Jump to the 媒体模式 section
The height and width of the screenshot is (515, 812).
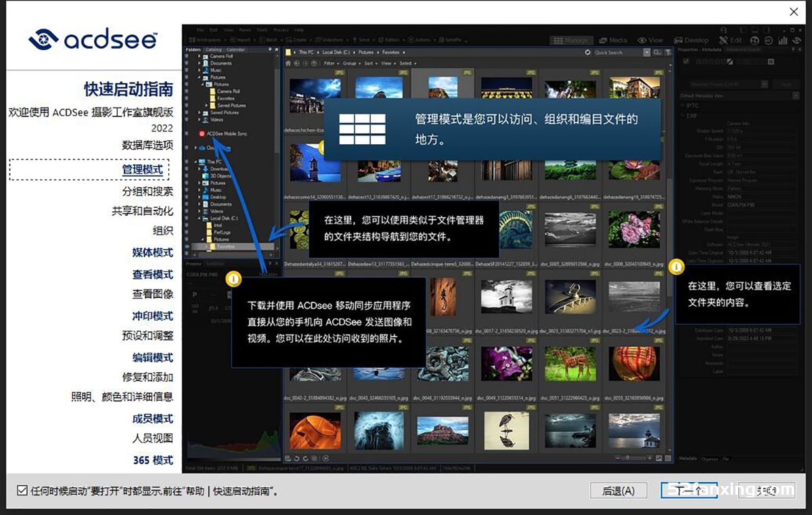[x=153, y=252]
